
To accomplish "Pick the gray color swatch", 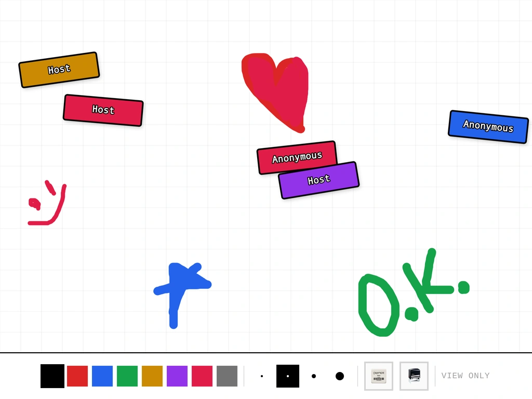I will pos(227,376).
